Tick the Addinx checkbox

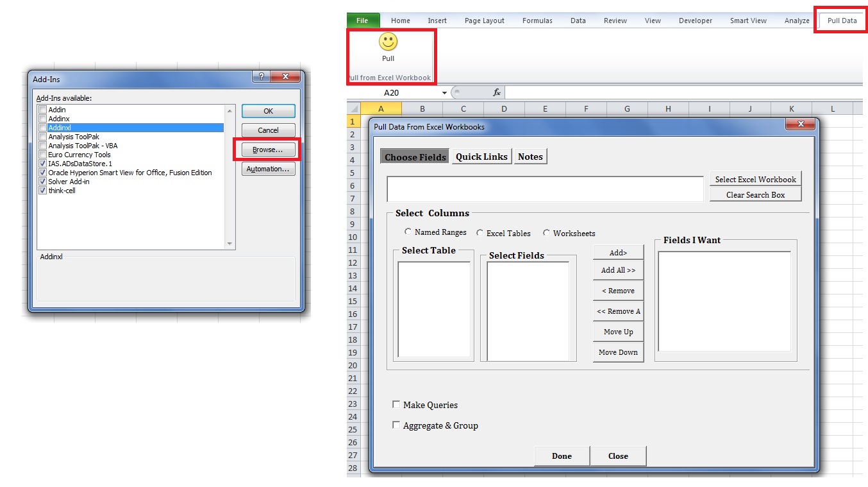click(43, 119)
